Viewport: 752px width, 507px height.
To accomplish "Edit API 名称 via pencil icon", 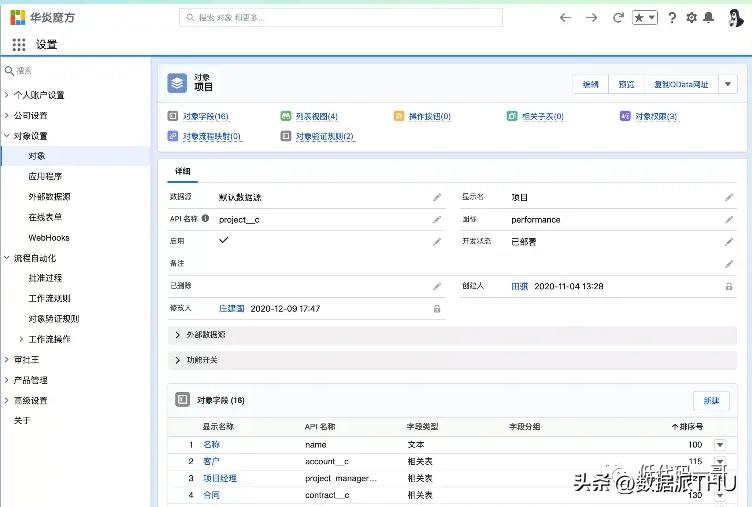I will 437,220.
